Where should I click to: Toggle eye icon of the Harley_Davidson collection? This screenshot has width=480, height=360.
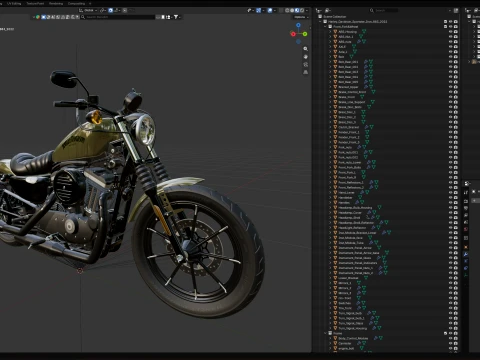(x=451, y=21)
